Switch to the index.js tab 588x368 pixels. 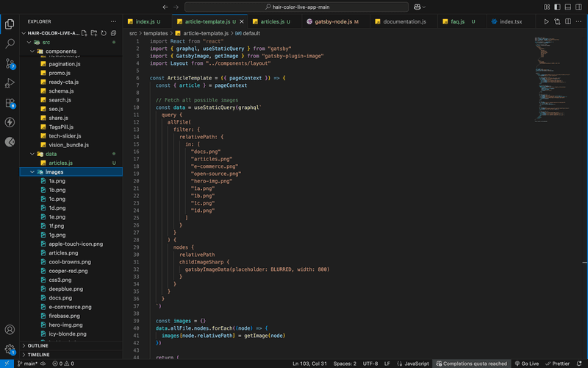pyautogui.click(x=148, y=21)
